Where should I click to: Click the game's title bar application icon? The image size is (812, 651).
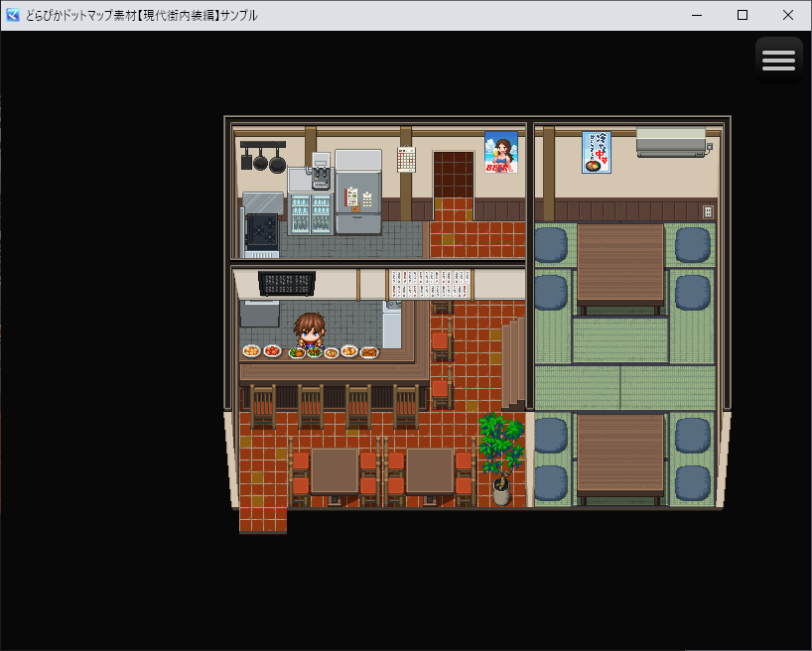12,15
